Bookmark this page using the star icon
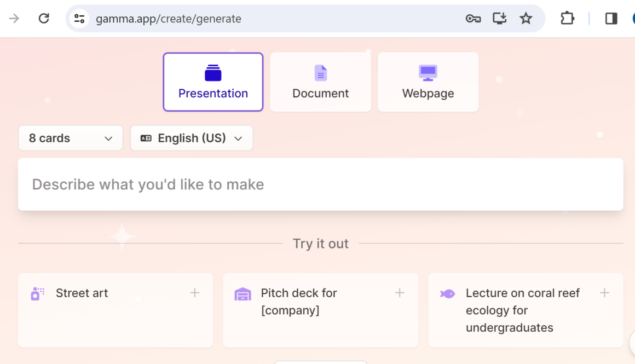Screen dimensions: 635x364 click(x=526, y=19)
